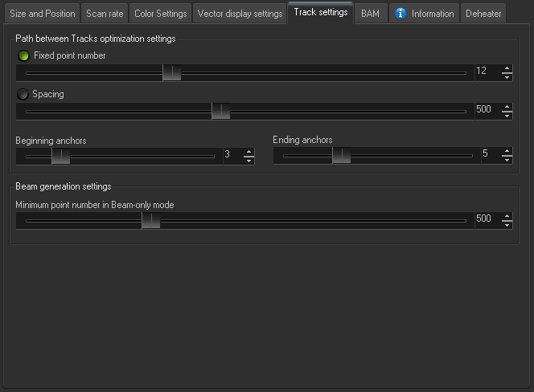Select the Spacing radio button

click(23, 94)
